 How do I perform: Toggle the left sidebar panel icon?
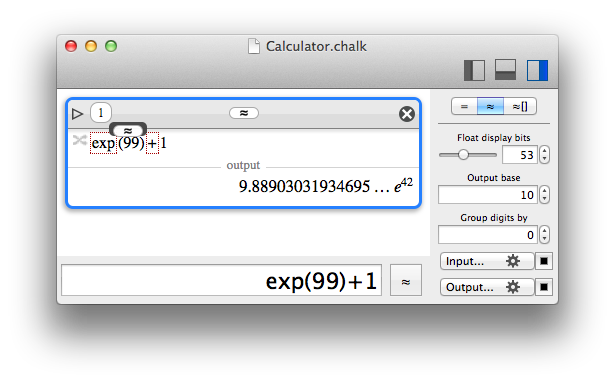pos(474,70)
